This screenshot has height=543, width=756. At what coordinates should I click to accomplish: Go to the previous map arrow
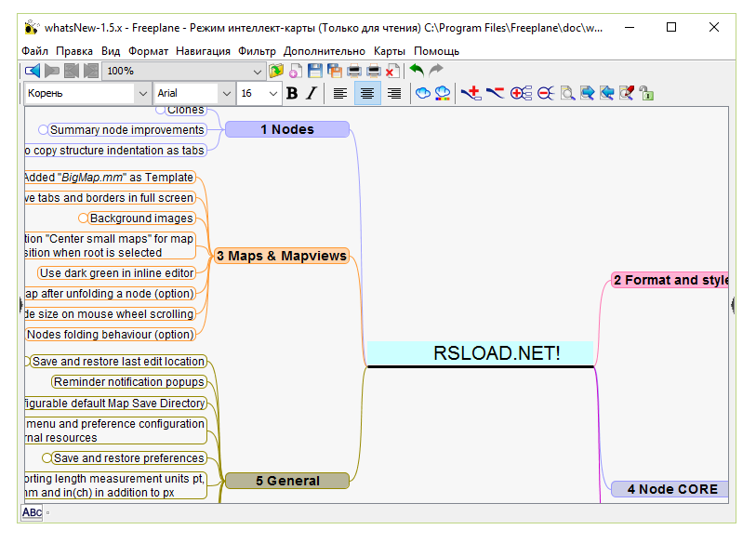[x=33, y=71]
